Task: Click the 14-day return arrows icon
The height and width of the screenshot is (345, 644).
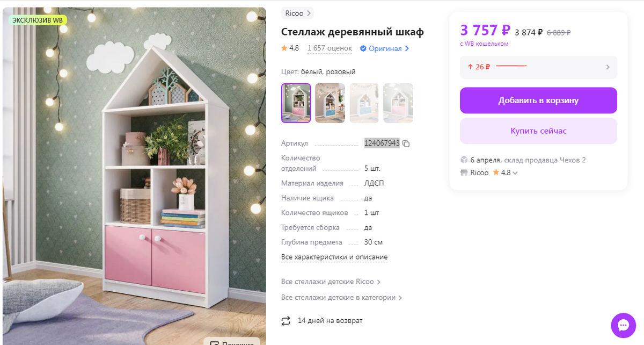Action: [x=286, y=321]
